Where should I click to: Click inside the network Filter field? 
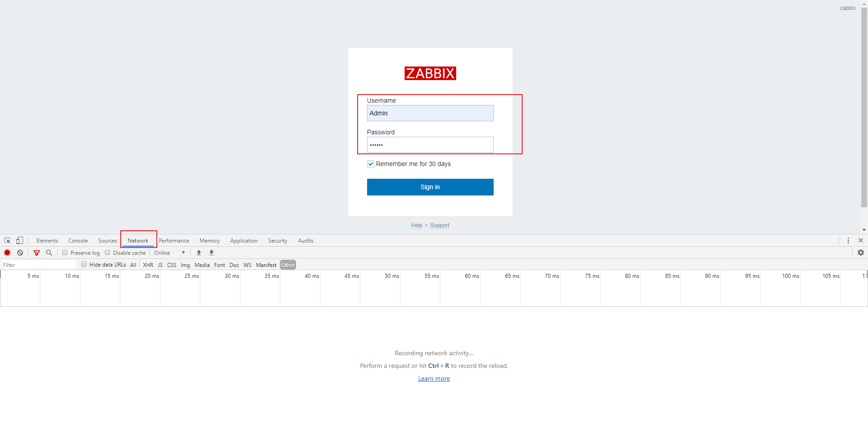(38, 264)
